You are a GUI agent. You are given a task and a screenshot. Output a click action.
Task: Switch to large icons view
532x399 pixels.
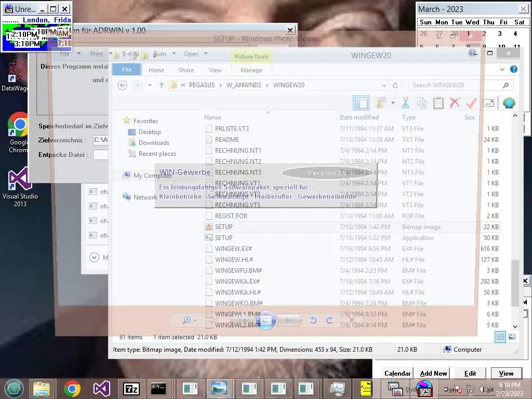point(512,337)
